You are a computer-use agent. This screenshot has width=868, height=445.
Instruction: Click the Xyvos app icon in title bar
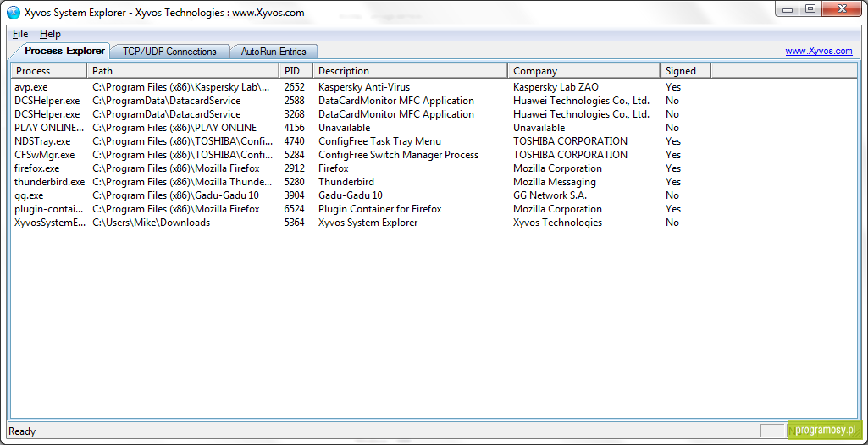tap(14, 13)
